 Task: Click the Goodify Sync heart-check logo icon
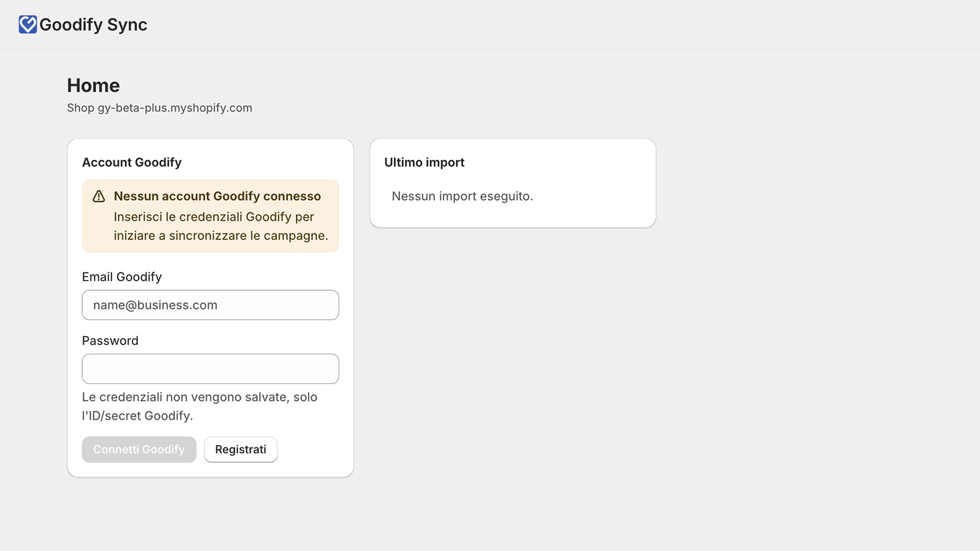pyautogui.click(x=28, y=24)
